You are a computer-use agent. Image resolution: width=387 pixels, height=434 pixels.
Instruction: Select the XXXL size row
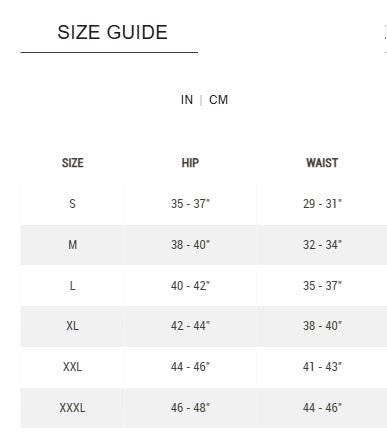tap(204, 408)
